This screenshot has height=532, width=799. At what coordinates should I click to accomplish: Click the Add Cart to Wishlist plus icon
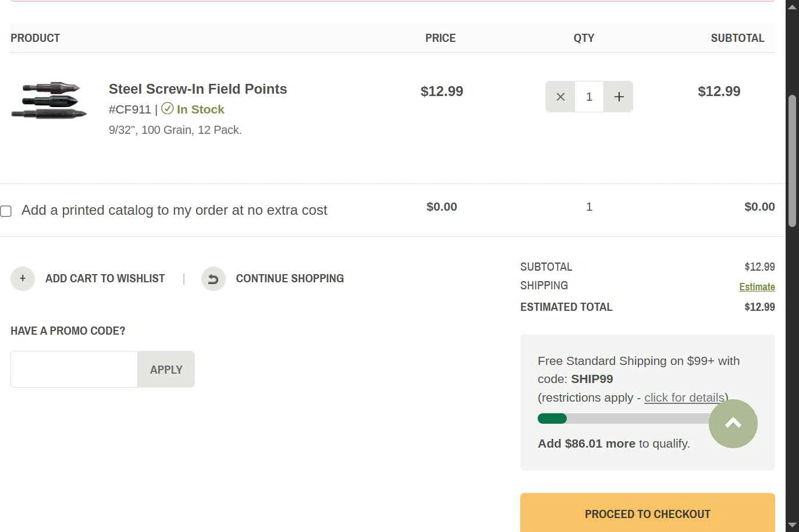coord(23,279)
